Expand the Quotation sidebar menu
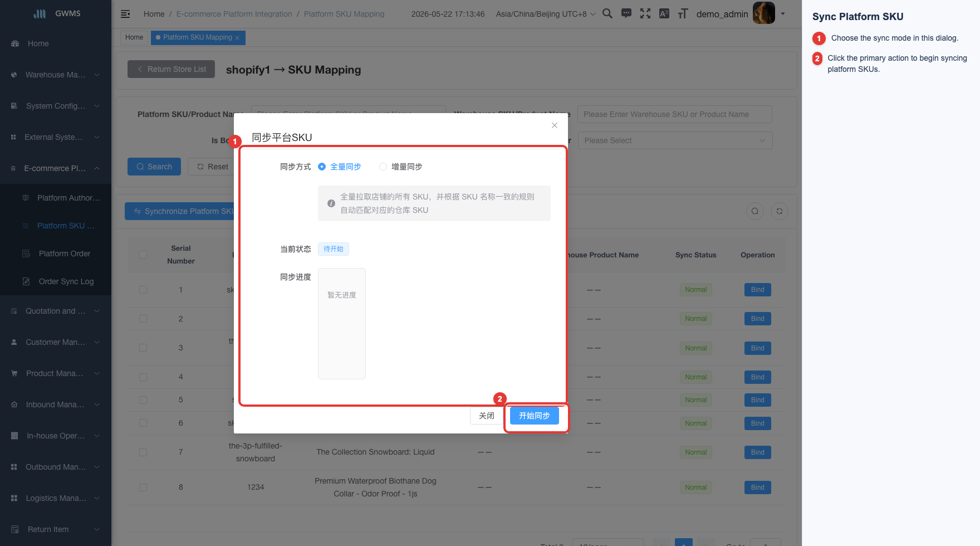This screenshot has height=546, width=980. (56, 311)
